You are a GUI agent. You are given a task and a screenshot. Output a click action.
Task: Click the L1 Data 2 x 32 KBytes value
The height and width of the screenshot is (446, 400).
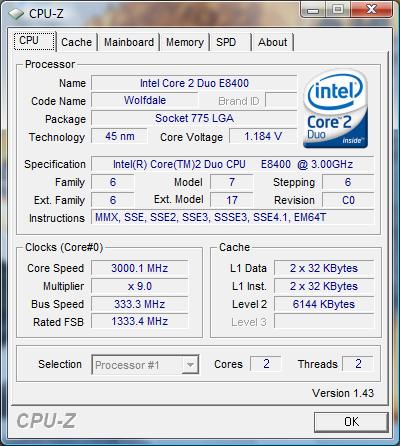[324, 268]
